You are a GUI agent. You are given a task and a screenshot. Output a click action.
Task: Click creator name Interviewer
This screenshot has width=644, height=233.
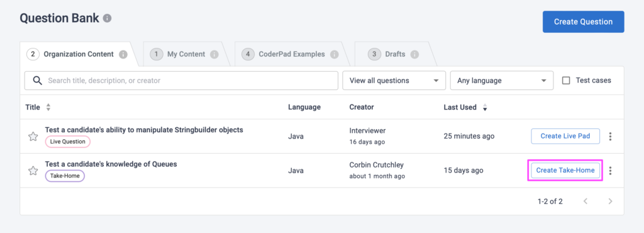pos(367,131)
